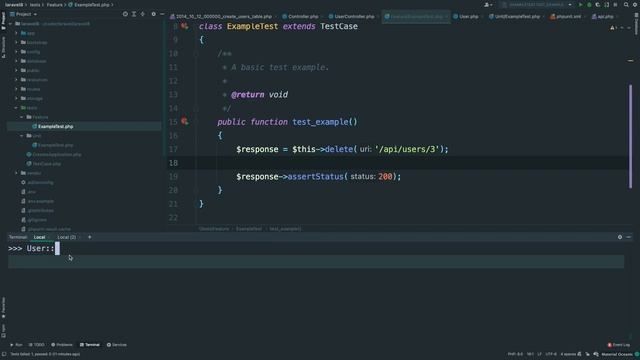Expand the app folder

click(x=16, y=33)
